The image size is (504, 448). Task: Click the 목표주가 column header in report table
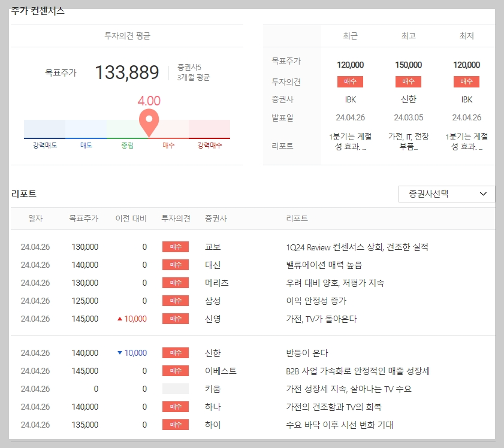83,219
